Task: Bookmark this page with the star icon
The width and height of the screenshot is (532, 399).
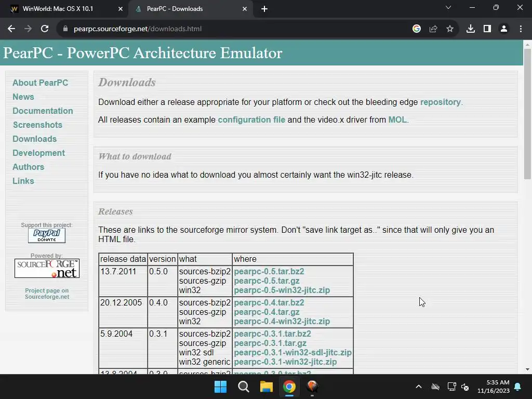Action: (450, 29)
